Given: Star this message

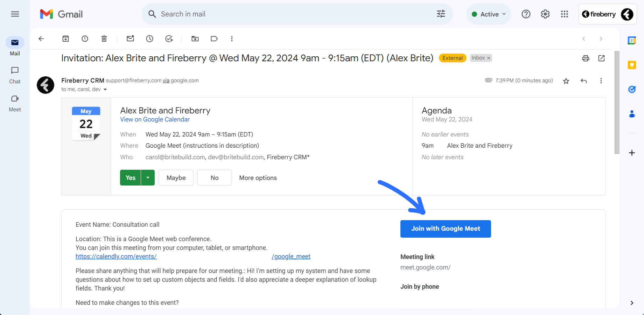Looking at the screenshot, I should [566, 81].
